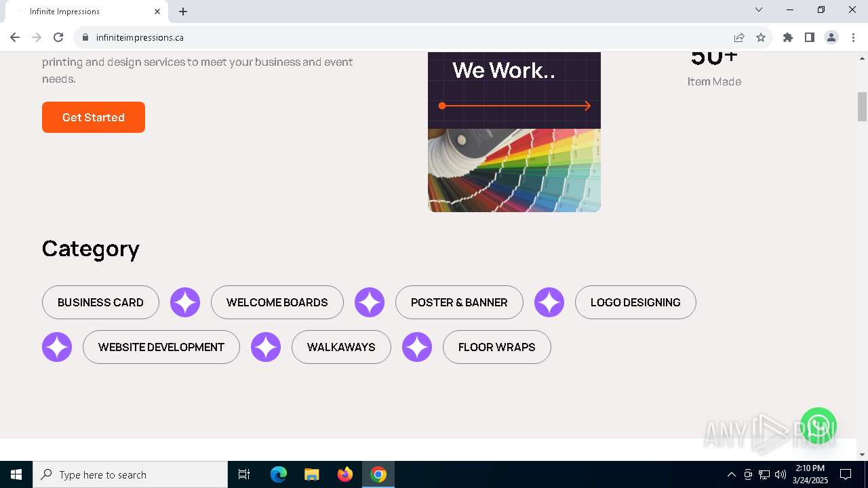868x488 pixels.
Task: Open a new browser tab
Action: point(183,12)
